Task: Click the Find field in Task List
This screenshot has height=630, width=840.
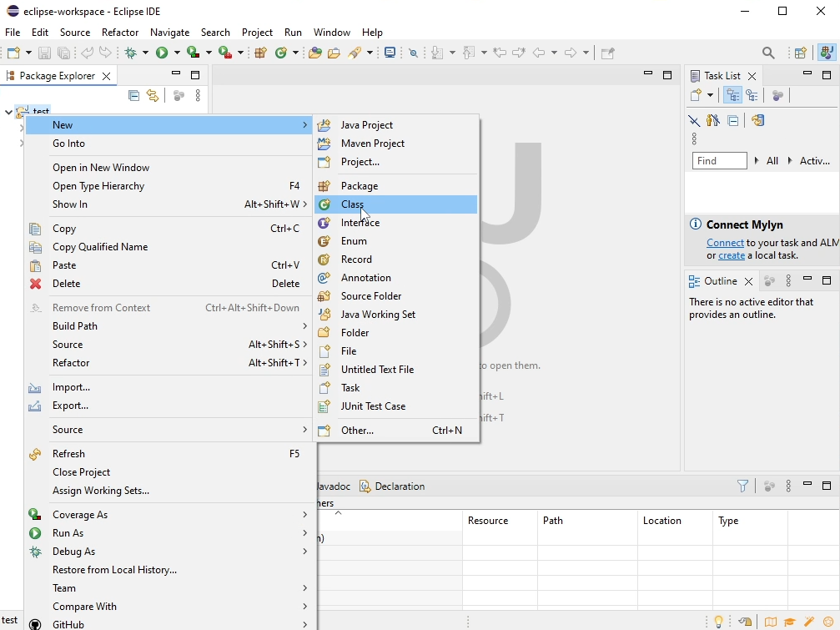Action: click(x=720, y=161)
